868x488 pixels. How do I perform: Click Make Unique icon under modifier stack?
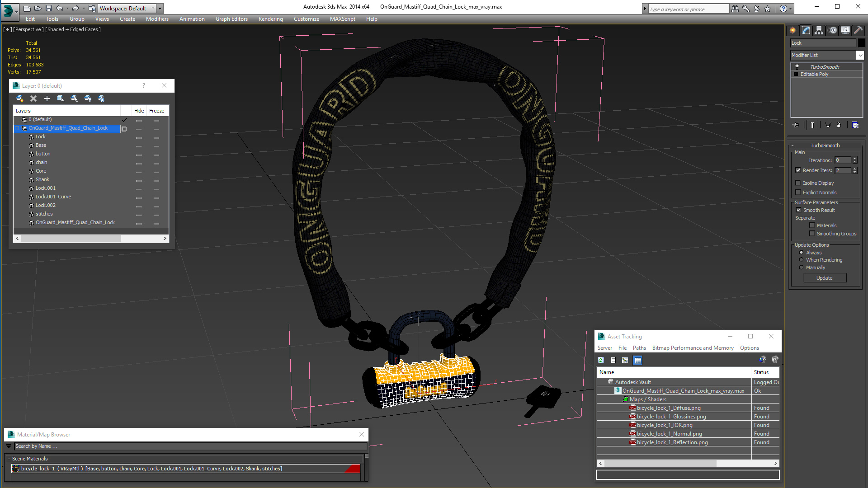828,125
